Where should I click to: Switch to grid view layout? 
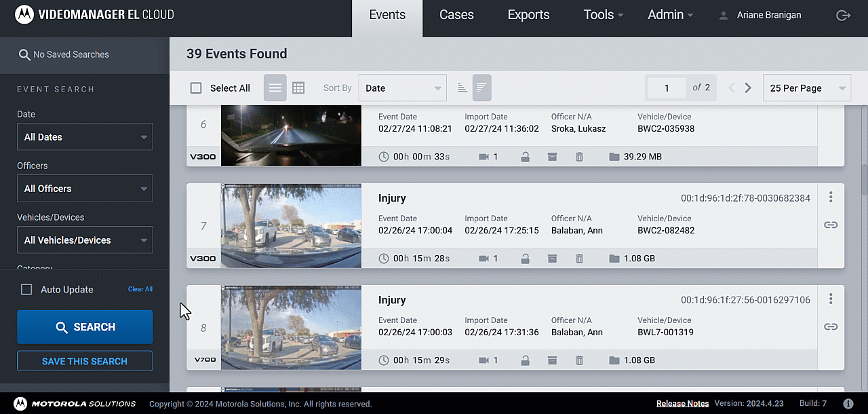coord(298,88)
